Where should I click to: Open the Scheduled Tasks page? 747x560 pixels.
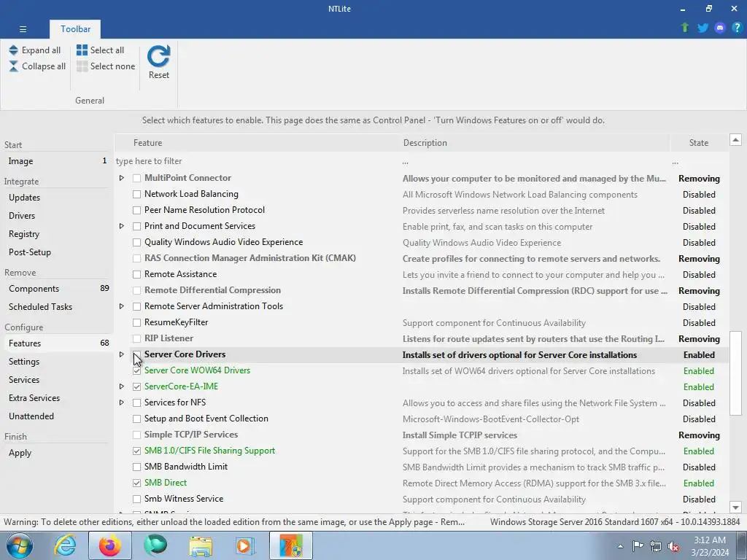[57, 307]
